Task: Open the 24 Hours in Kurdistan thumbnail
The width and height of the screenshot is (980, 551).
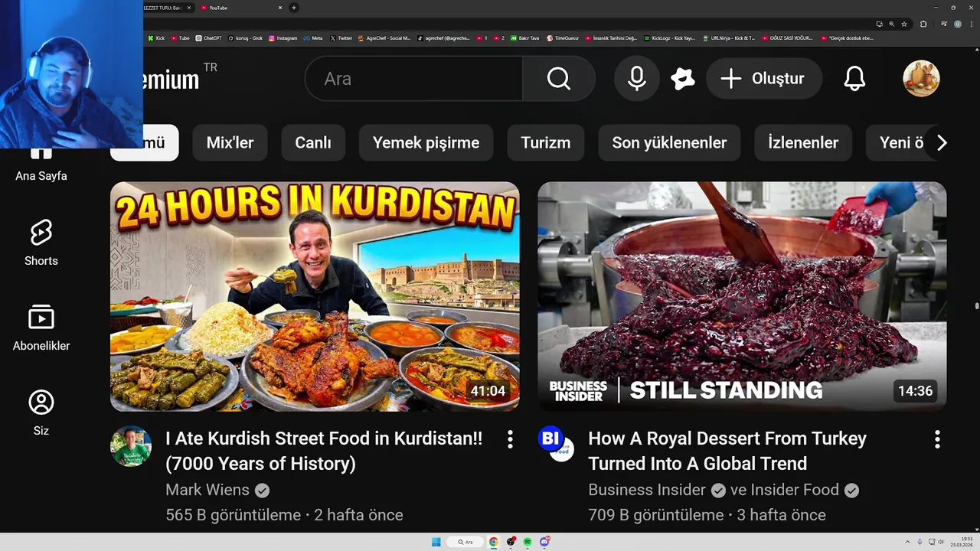Action: [315, 296]
